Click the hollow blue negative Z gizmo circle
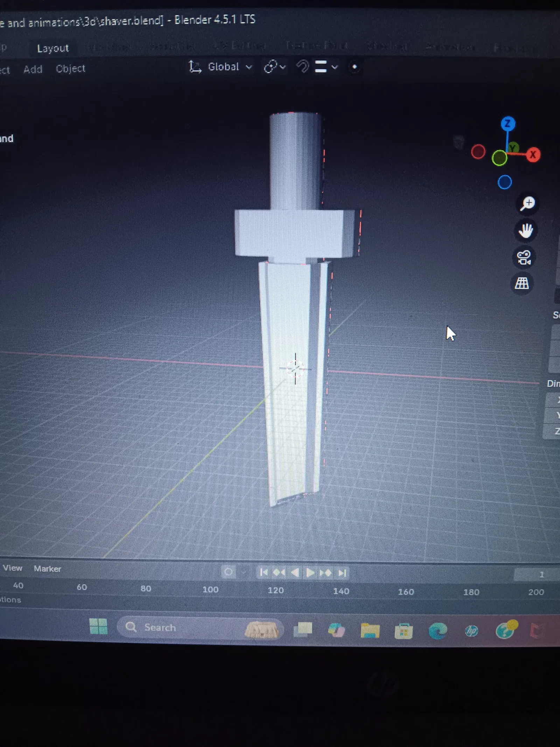 (x=504, y=182)
